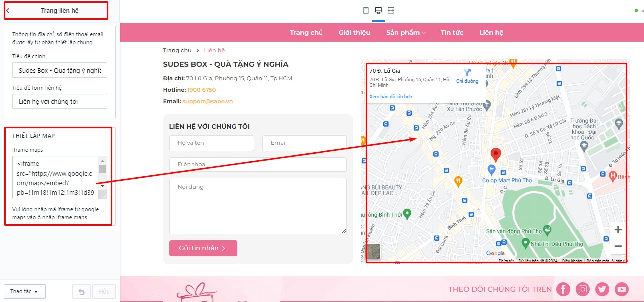This screenshot has width=644, height=302.
Task: Click the Họ và tên field
Action: click(x=212, y=143)
